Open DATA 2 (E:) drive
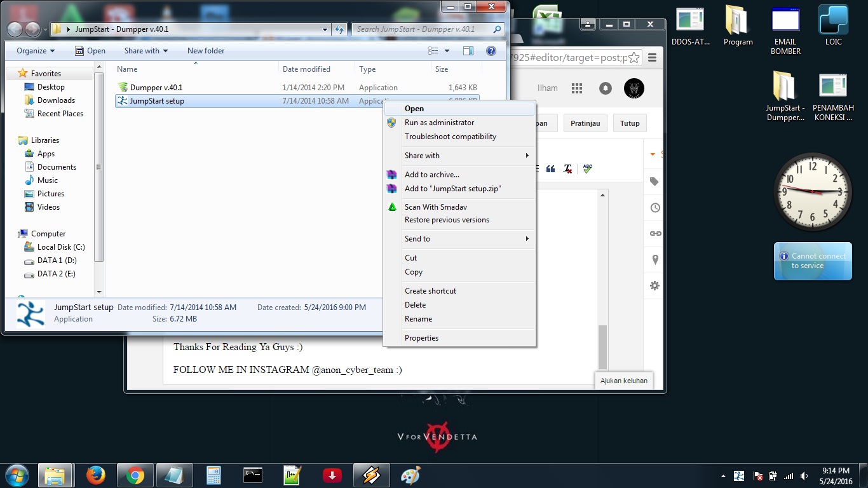This screenshot has width=868, height=488. pos(57,274)
